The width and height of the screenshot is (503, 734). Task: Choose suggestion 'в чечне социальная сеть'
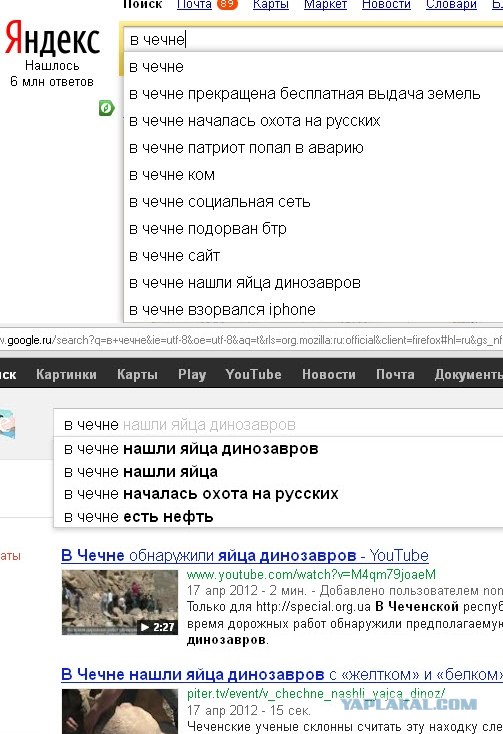point(313,202)
